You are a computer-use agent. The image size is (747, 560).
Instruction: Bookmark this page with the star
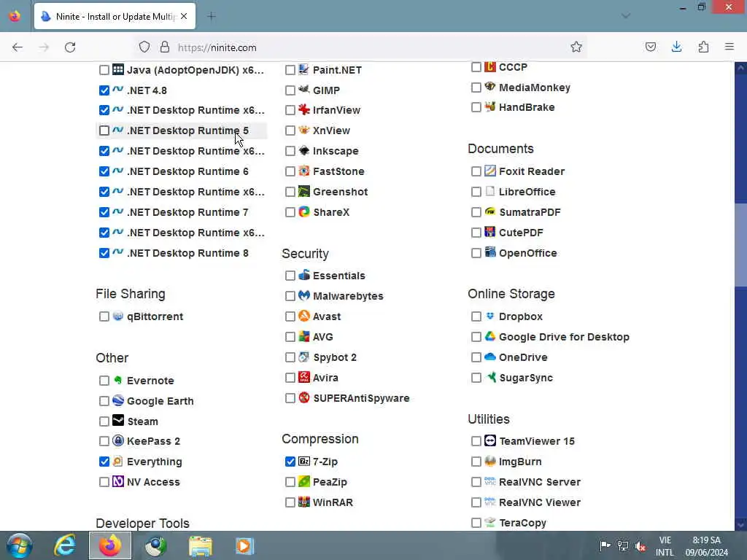coord(576,47)
